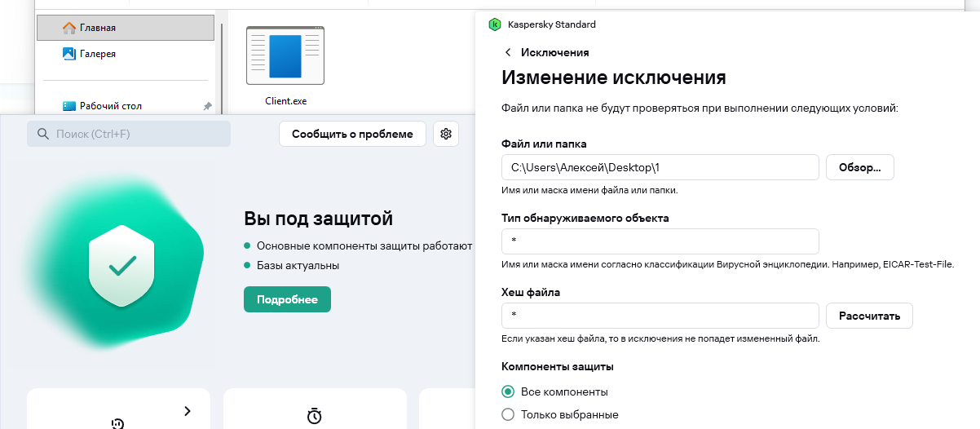Image resolution: width=980 pixels, height=429 pixels.
Task: Expand the bottom-left card chevron arrow
Action: point(188,411)
